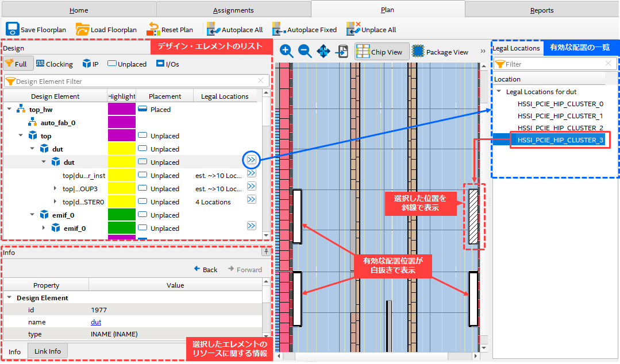This screenshot has height=364, width=620.
Task: Select the Plan tab
Action: 387,10
